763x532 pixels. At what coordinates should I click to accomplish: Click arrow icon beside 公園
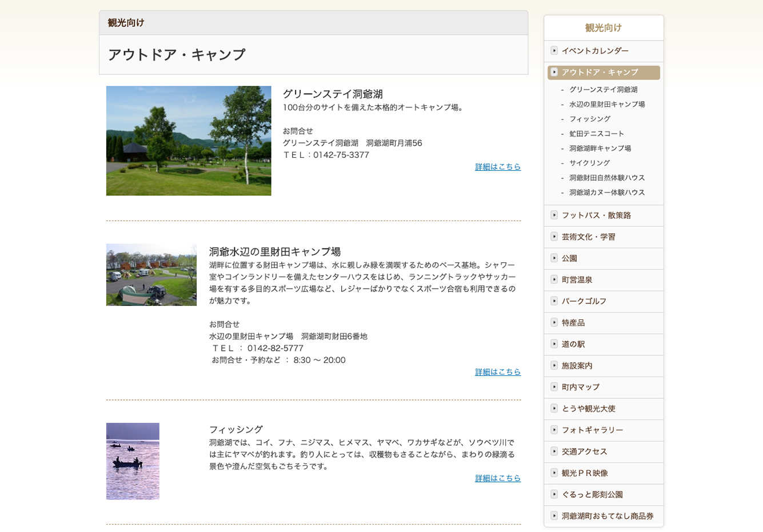tap(554, 258)
